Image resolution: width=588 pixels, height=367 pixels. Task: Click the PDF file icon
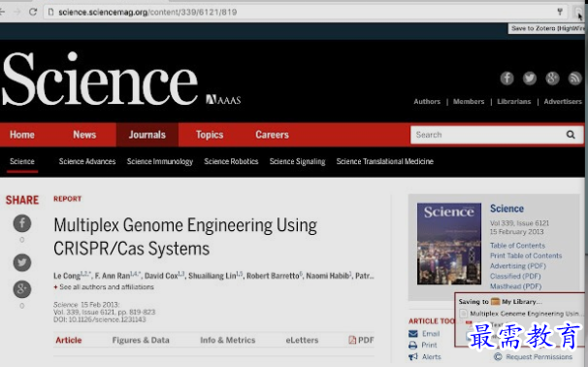[x=352, y=340]
